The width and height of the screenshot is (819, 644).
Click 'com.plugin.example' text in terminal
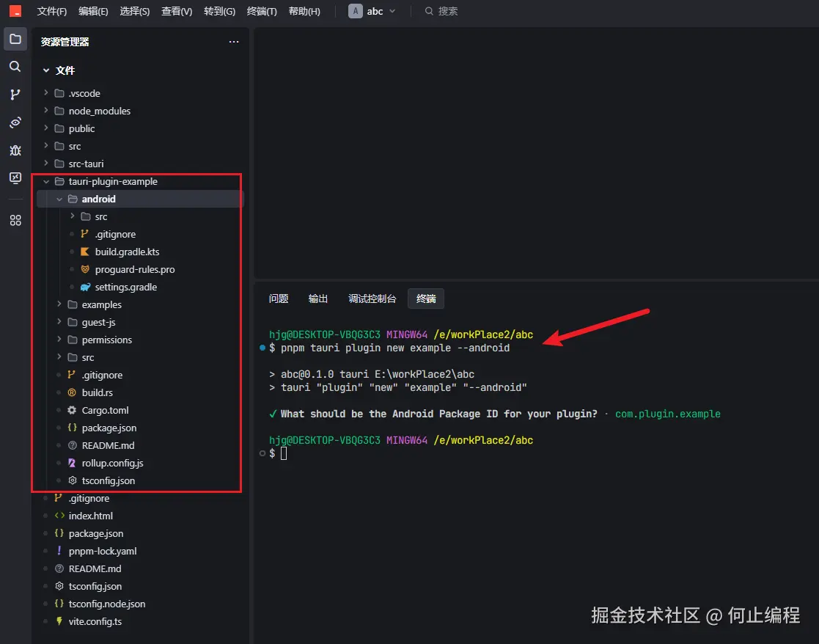[x=667, y=414]
